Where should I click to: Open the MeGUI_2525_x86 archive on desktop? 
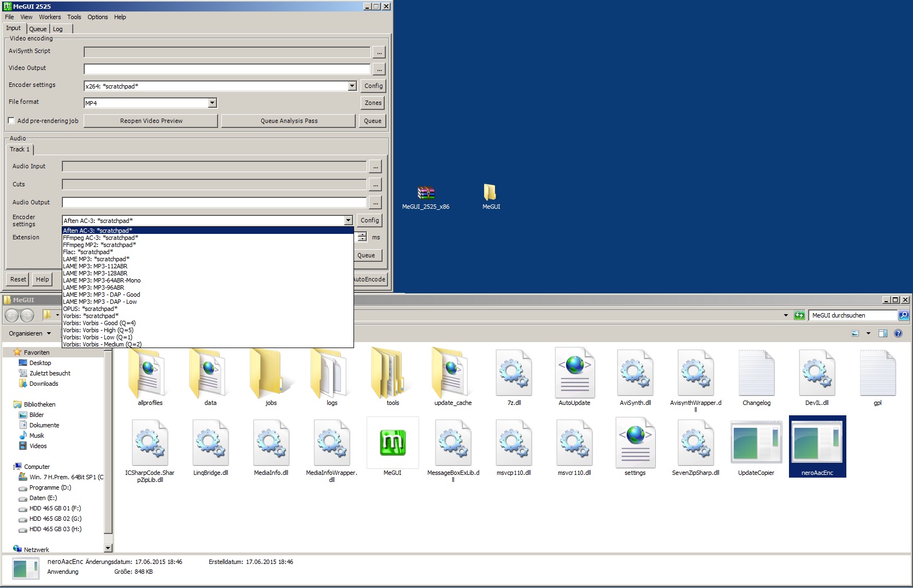point(426,198)
